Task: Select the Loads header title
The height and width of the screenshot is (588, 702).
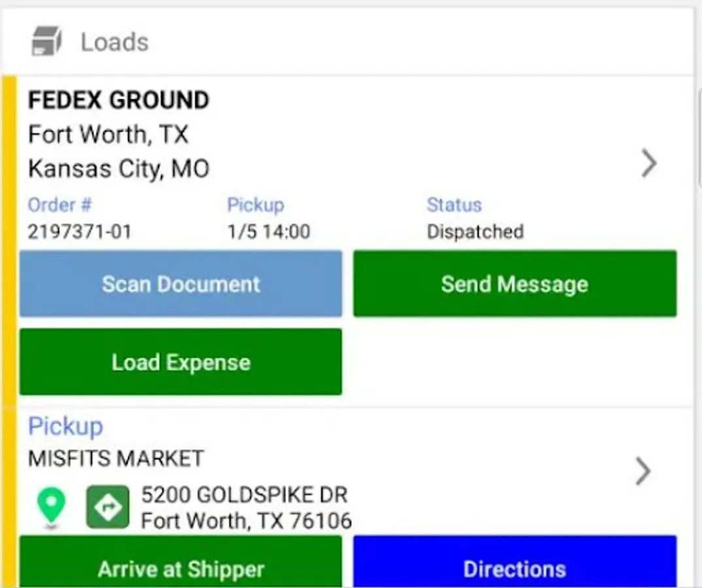Action: [114, 42]
